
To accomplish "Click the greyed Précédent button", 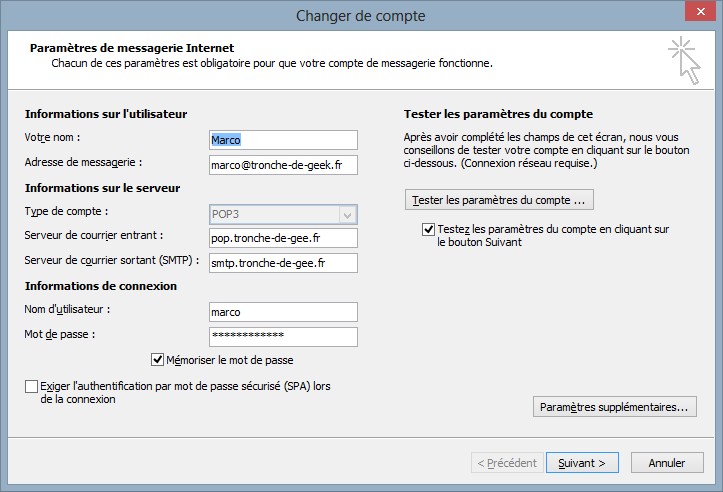I will 507,462.
